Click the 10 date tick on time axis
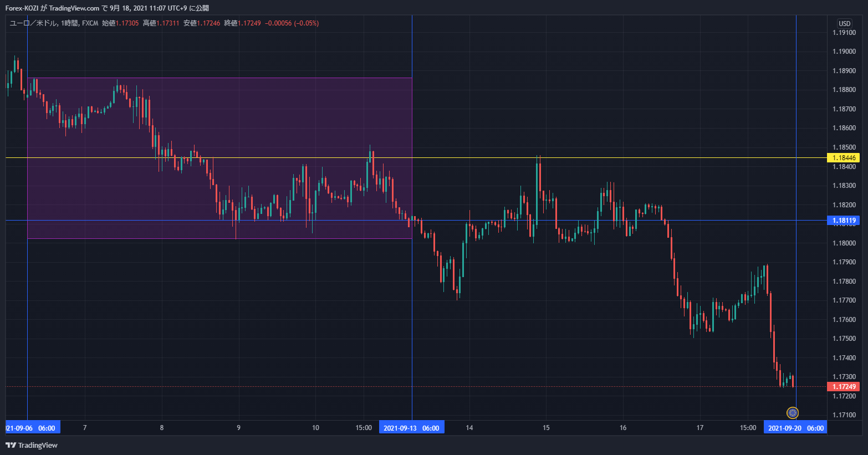 click(x=315, y=428)
